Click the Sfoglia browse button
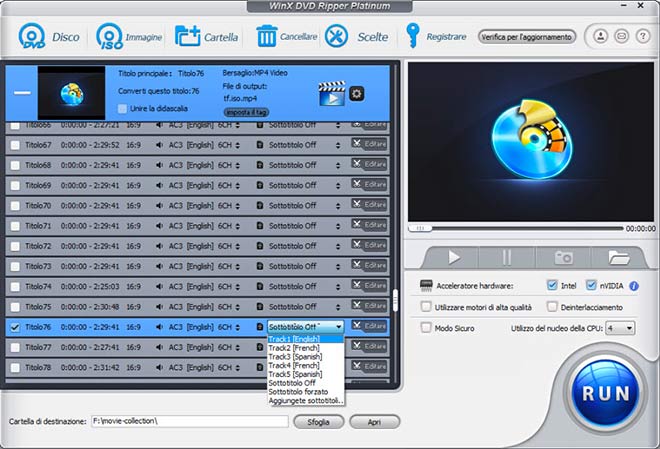 (x=319, y=422)
